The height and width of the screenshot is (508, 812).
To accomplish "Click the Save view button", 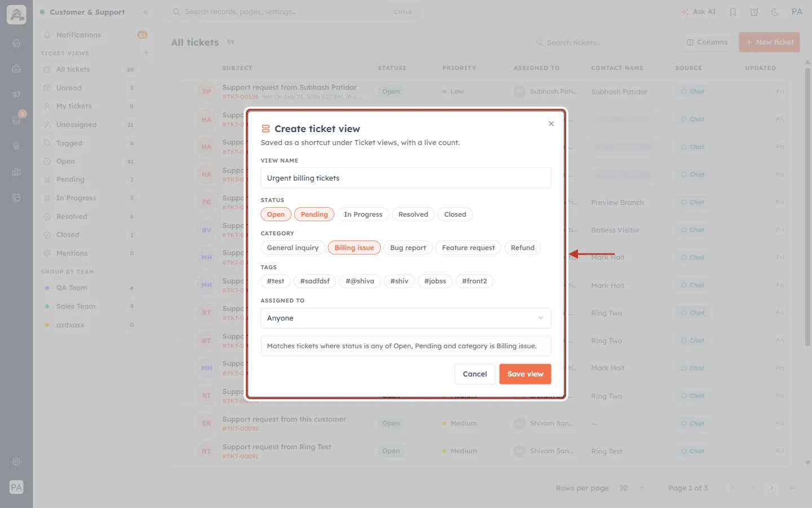I will (x=525, y=374).
